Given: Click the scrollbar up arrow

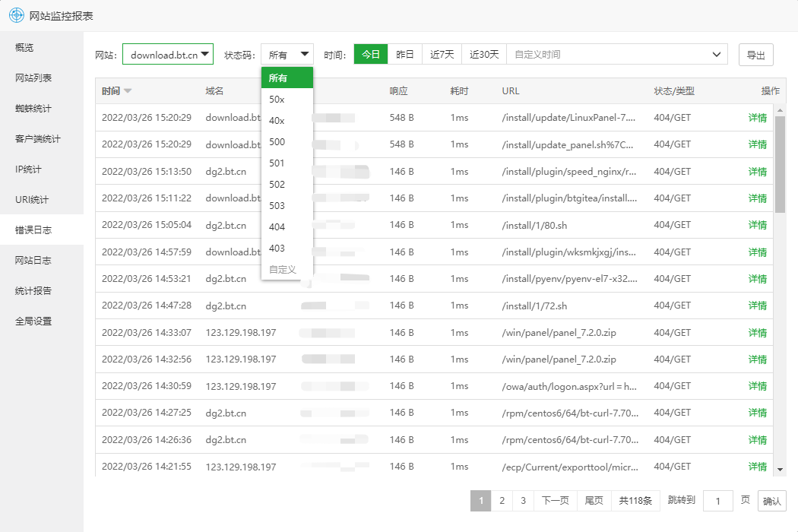Looking at the screenshot, I should coord(780,110).
